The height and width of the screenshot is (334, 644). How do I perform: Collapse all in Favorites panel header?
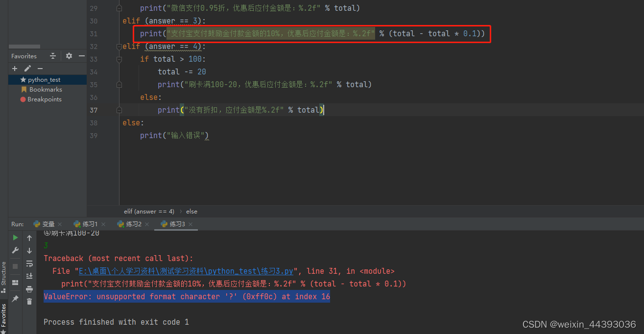[x=53, y=56]
